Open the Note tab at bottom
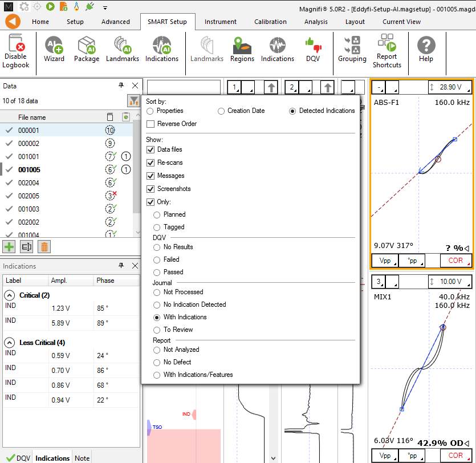 tap(82, 458)
